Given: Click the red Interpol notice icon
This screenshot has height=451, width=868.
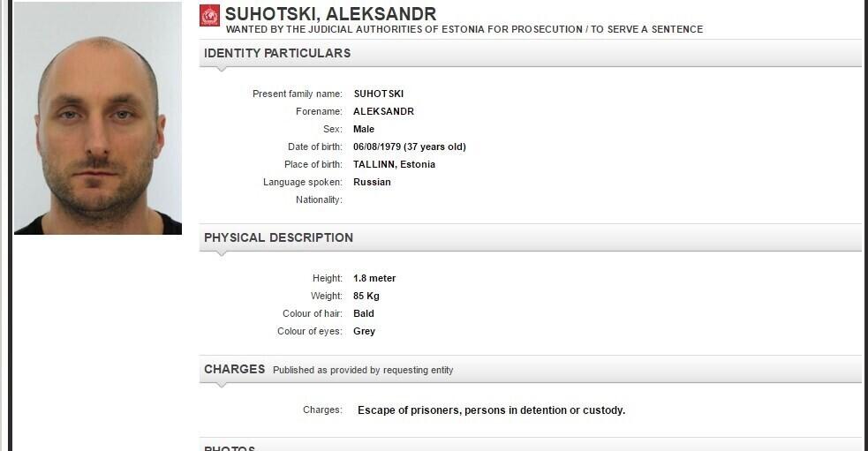Looking at the screenshot, I should 209,15.
